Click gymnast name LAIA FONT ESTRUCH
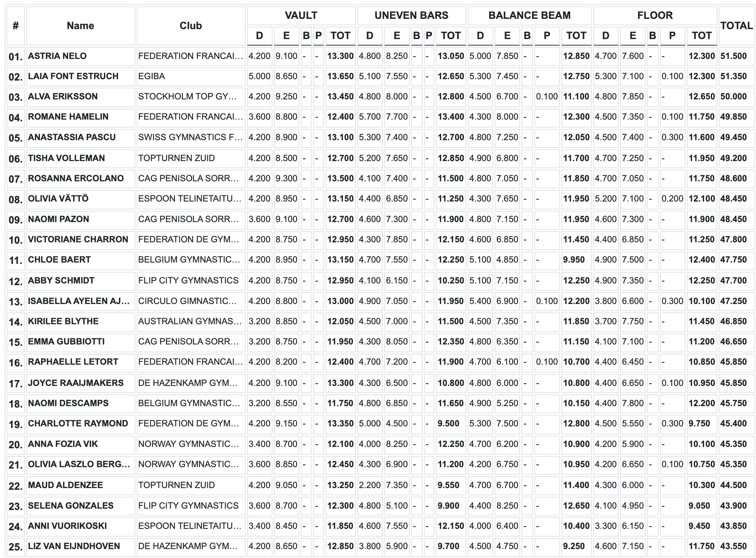Viewport: 756px width, 558px height. coord(73,76)
